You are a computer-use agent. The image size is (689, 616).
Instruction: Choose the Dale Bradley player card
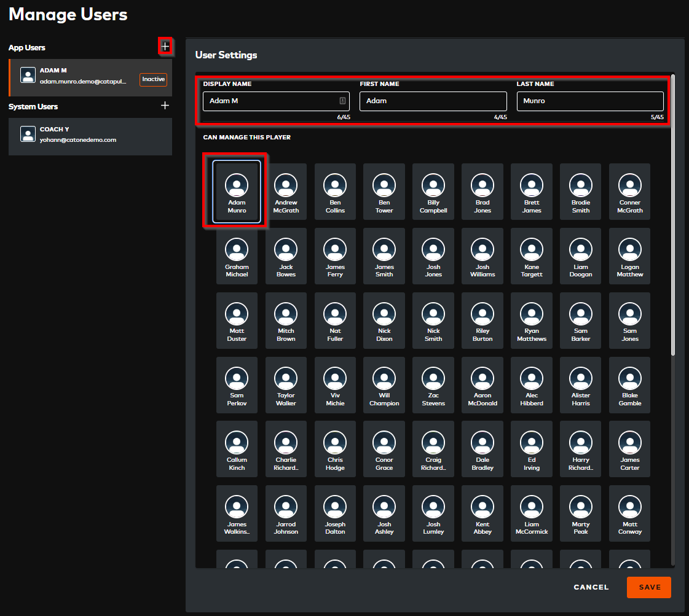pos(482,449)
